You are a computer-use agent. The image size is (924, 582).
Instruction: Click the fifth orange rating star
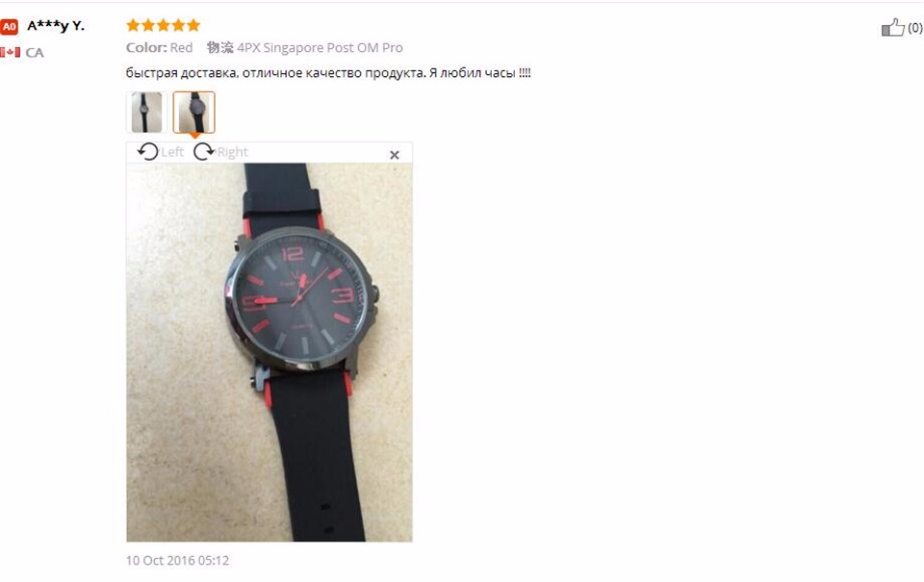coord(193,25)
